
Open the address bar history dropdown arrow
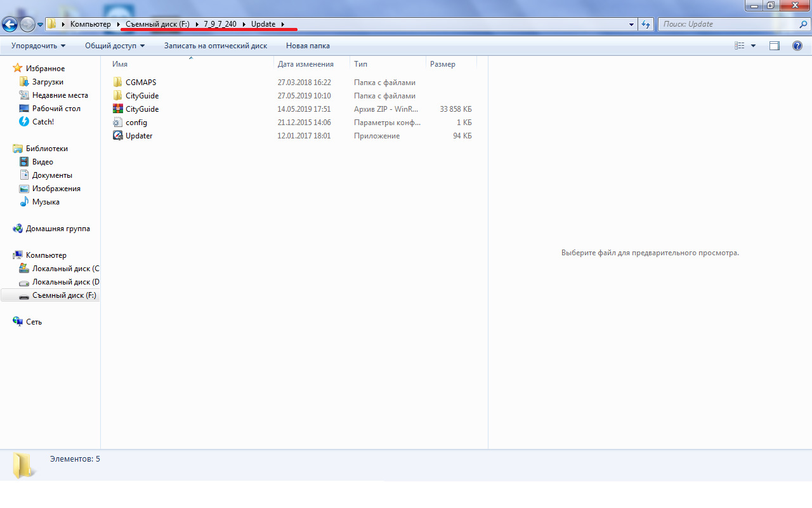[631, 25]
